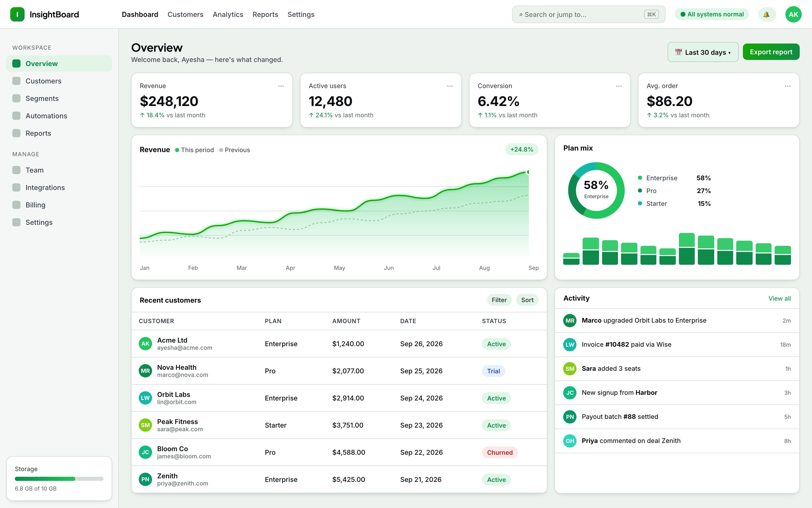
Task: Click the InsightBoard logo icon
Action: (17, 14)
